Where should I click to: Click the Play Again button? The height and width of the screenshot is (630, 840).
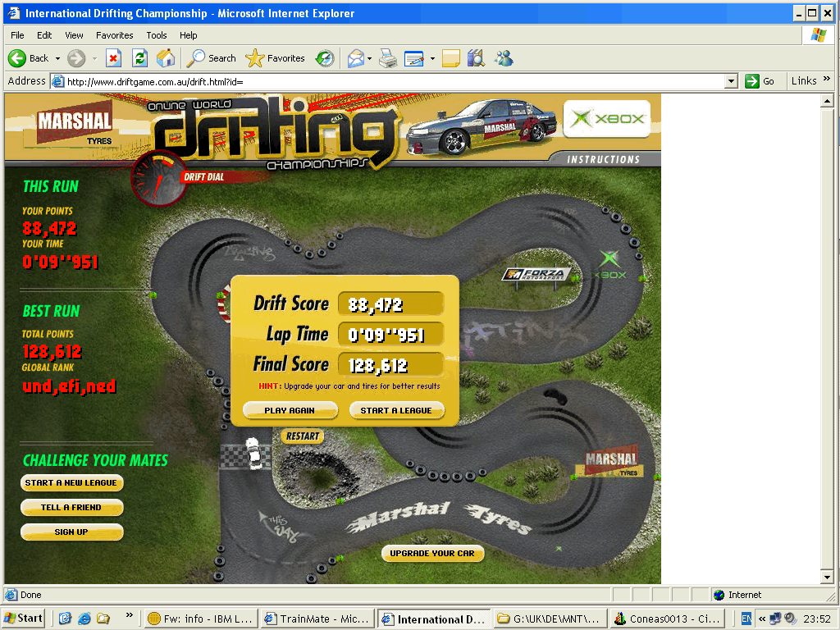click(290, 410)
